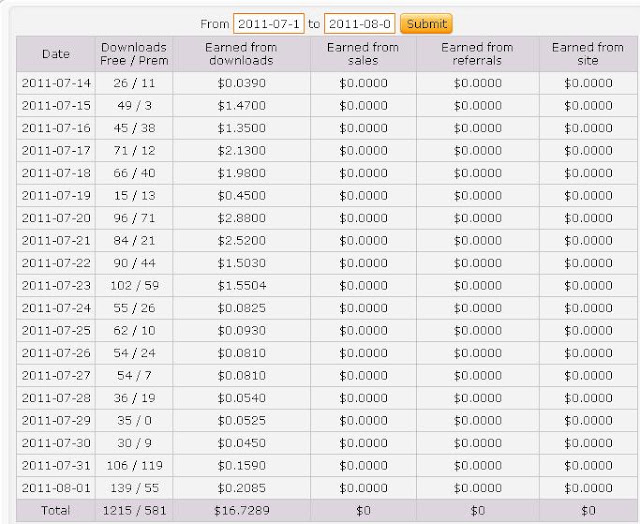Click the downloads value 66 / 40
Image resolution: width=640 pixels, height=524 pixels.
(134, 173)
